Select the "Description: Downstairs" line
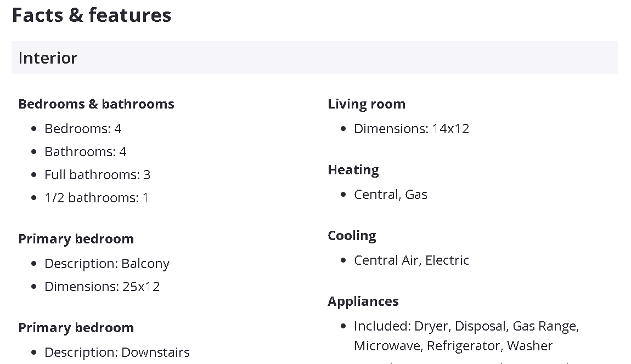 click(117, 352)
